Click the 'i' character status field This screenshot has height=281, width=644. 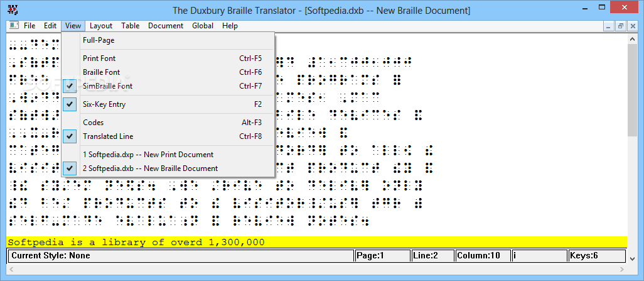[539, 255]
